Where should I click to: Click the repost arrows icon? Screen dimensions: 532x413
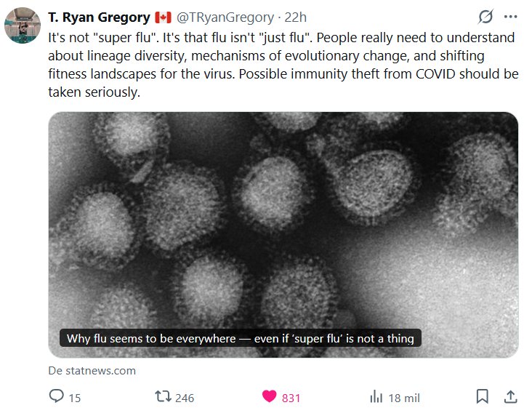point(164,396)
